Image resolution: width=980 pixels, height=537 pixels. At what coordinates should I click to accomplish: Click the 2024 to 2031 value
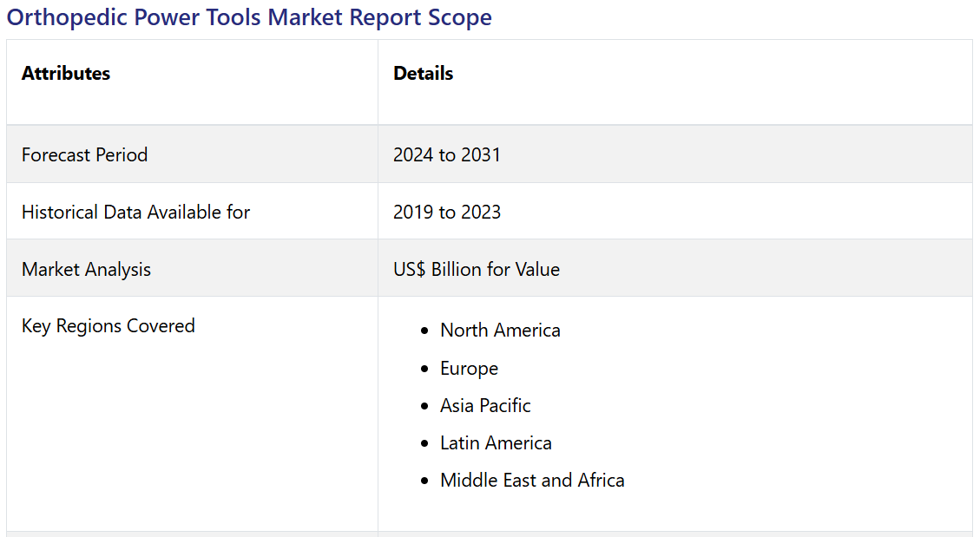pyautogui.click(x=446, y=154)
